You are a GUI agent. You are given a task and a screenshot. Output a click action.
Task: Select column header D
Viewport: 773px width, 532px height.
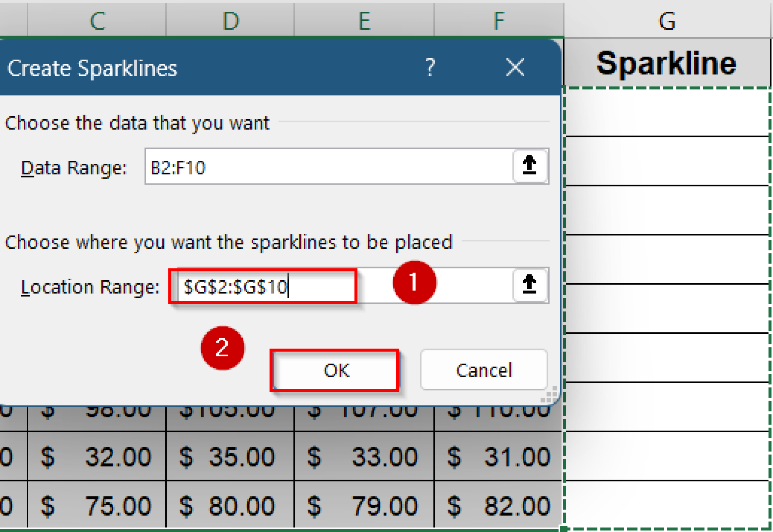[x=229, y=22]
